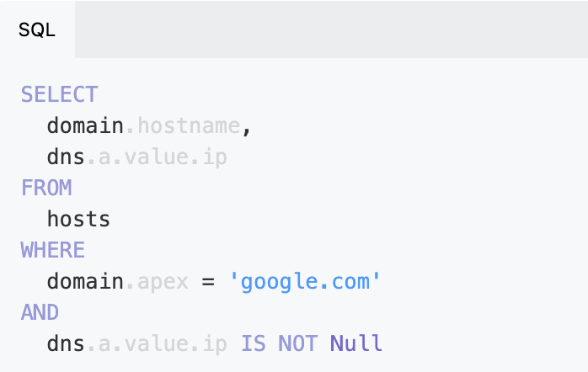The height and width of the screenshot is (372, 588).
Task: Click the SELECT keyword
Action: (59, 94)
